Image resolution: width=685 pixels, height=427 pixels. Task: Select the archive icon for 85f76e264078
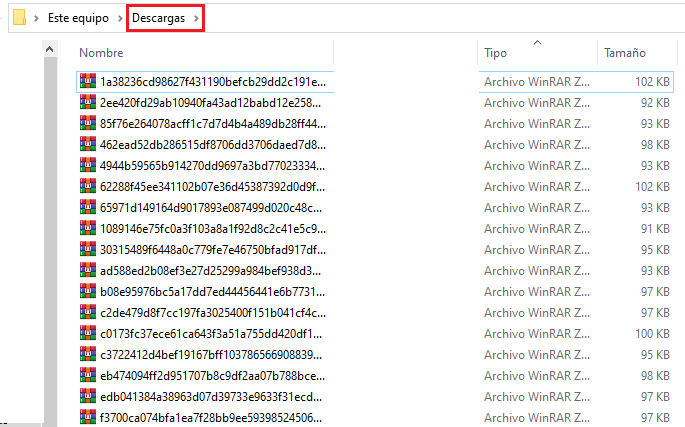(88, 124)
